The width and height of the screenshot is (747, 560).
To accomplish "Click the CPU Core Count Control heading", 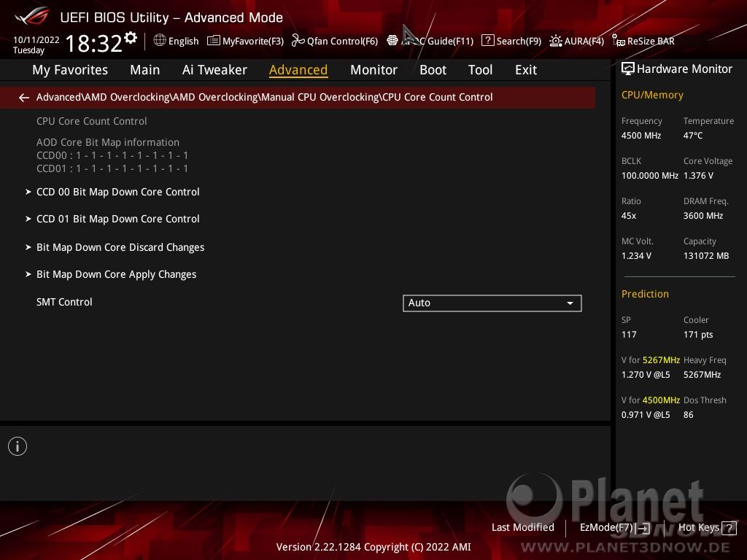I will point(91,122).
